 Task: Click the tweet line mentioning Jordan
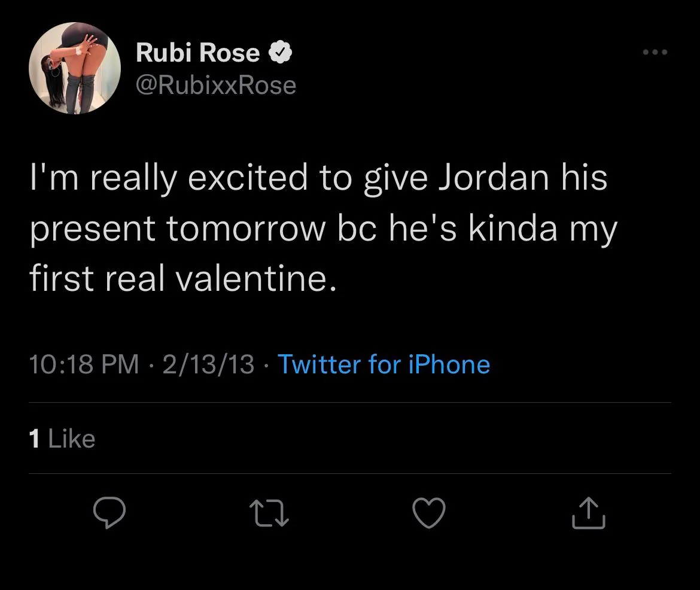click(318, 178)
